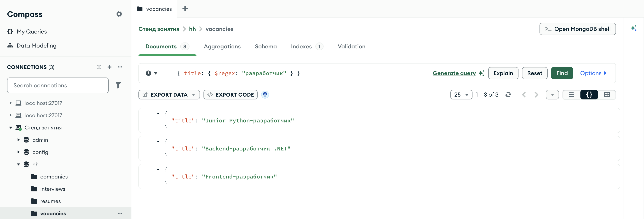Expand first localhost:27017 connection

coord(11,103)
